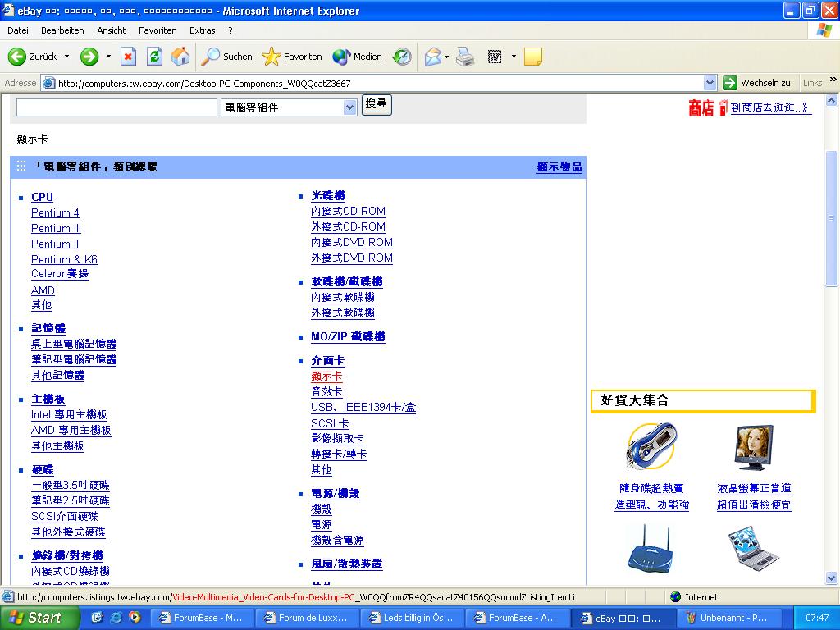Print the page with printer icon
Viewport: 840px width, 630px height.
coord(466,57)
